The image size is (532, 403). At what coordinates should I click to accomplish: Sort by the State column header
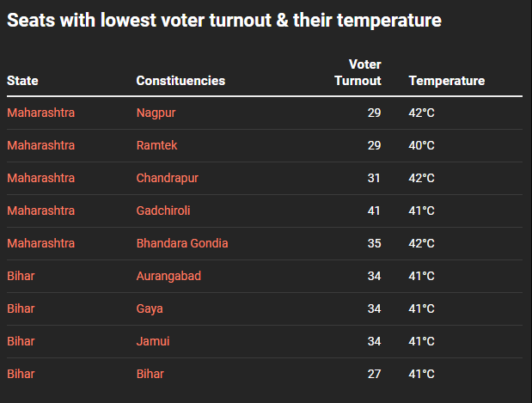point(22,81)
